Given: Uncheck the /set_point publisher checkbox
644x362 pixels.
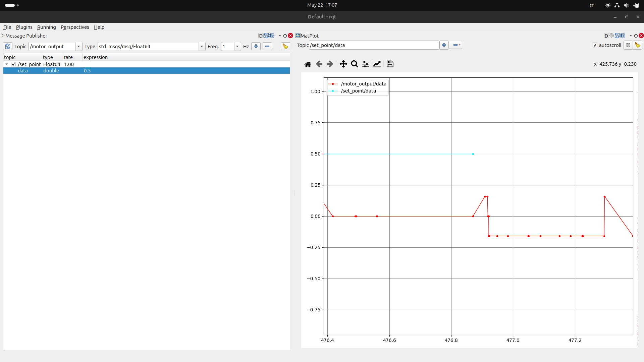Looking at the screenshot, I should [13, 64].
